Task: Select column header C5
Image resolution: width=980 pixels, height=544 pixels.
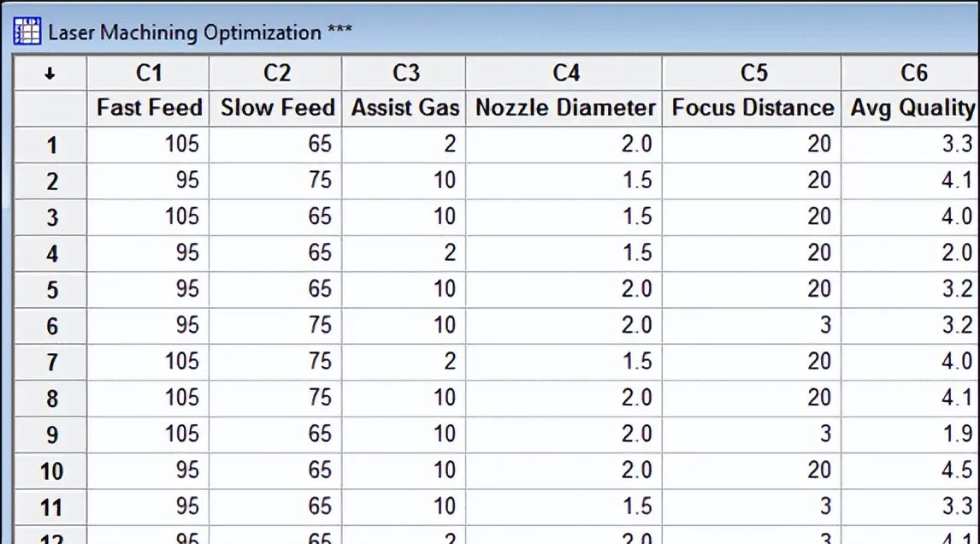Action: [x=752, y=74]
